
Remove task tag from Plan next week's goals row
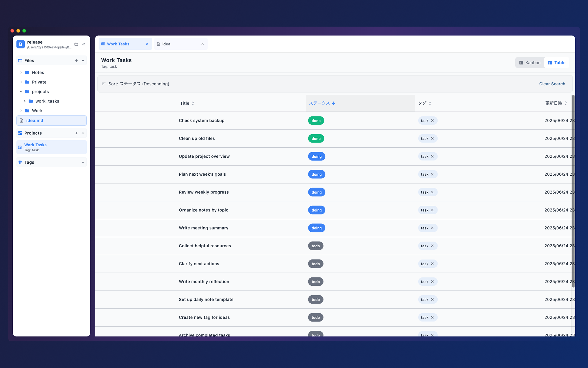432,174
